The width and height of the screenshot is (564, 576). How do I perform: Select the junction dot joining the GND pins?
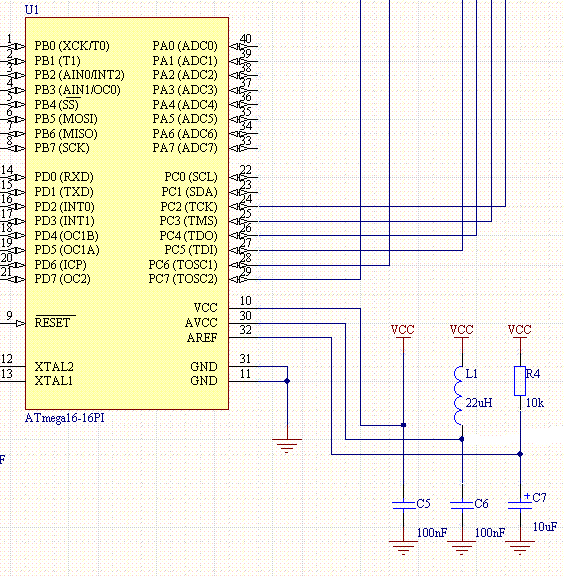point(287,381)
